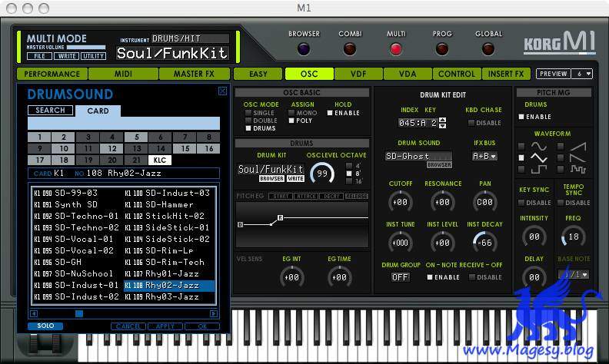Switch to the MASTER FX tab
This screenshot has height=364, width=609.
pos(195,74)
